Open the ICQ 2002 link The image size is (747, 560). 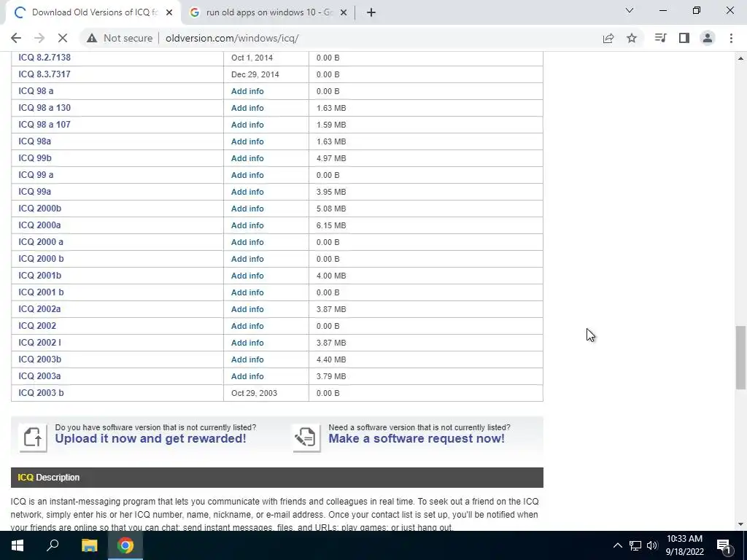point(37,326)
